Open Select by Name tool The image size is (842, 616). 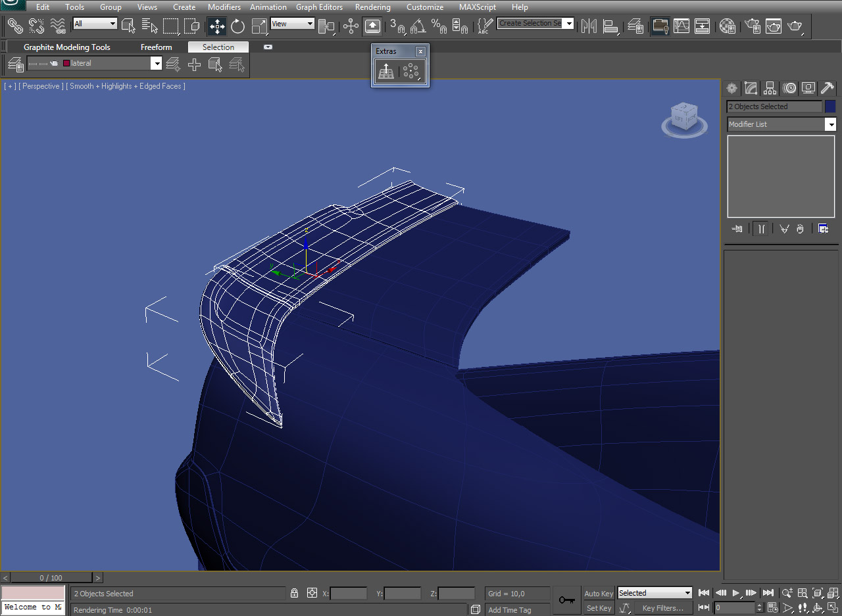(150, 26)
